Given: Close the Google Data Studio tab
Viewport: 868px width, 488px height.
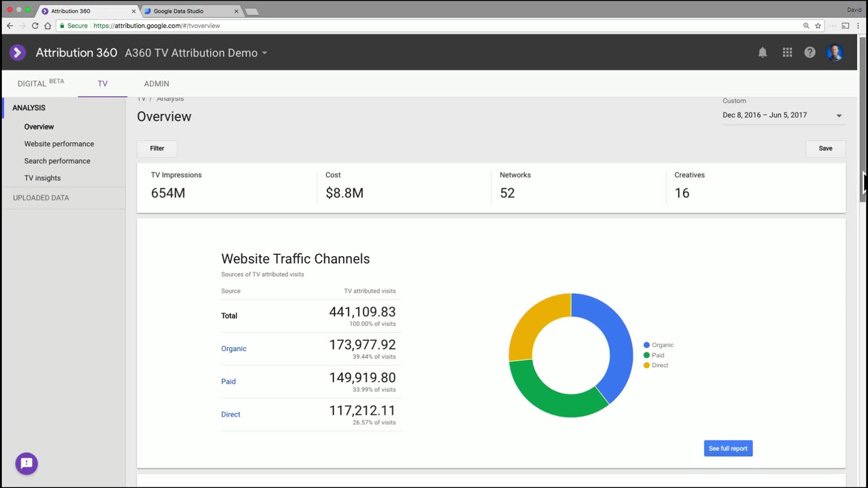Looking at the screenshot, I should click(x=236, y=11).
